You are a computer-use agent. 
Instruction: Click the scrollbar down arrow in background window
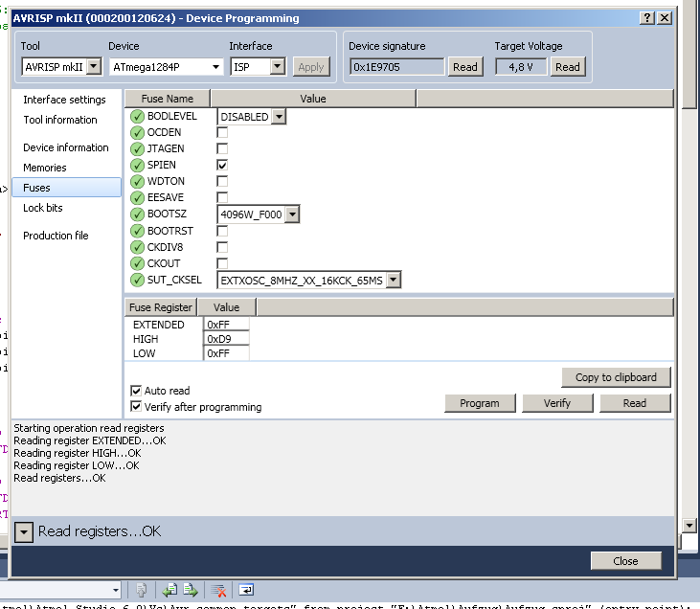(689, 525)
